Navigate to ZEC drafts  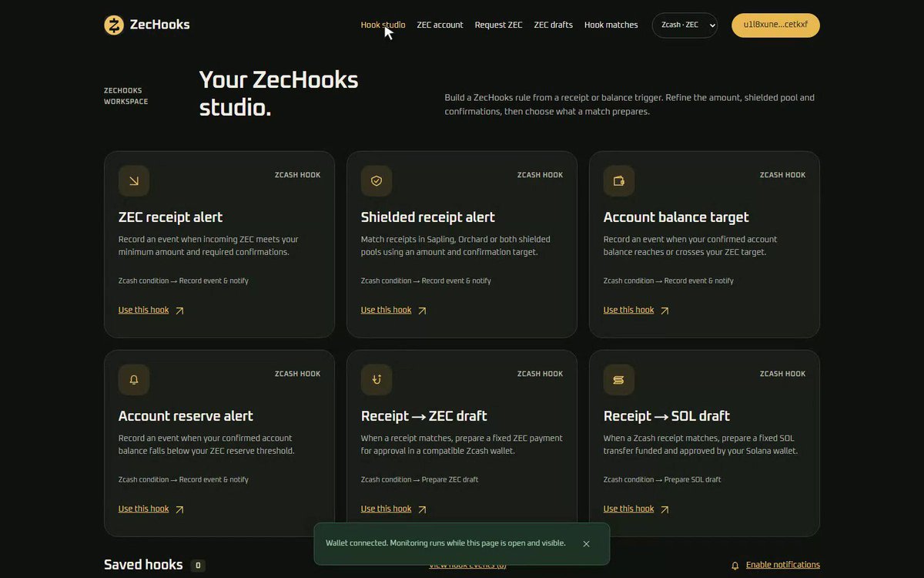pos(553,25)
